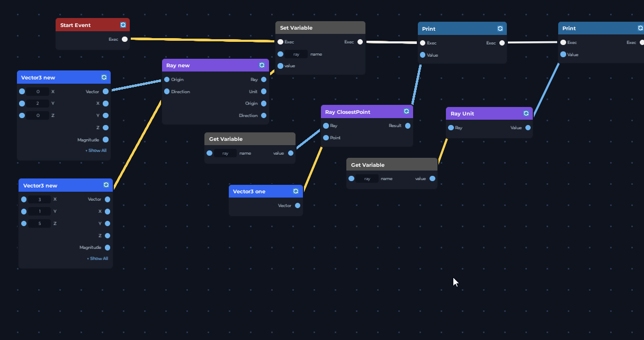The image size is (644, 340).
Task: Edit Z value 0 in upper Vector3 new node
Action: [38, 115]
